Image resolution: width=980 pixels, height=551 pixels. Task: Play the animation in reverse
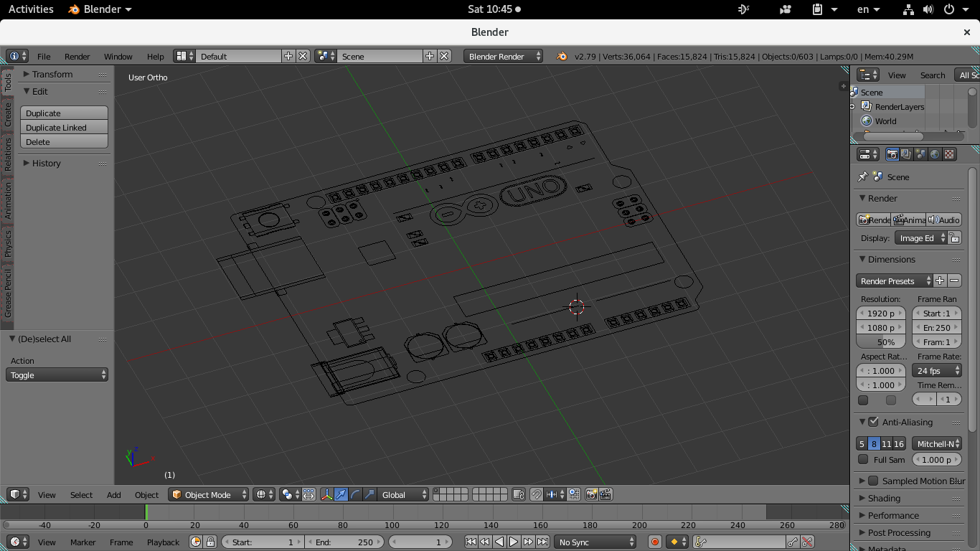pyautogui.click(x=499, y=542)
